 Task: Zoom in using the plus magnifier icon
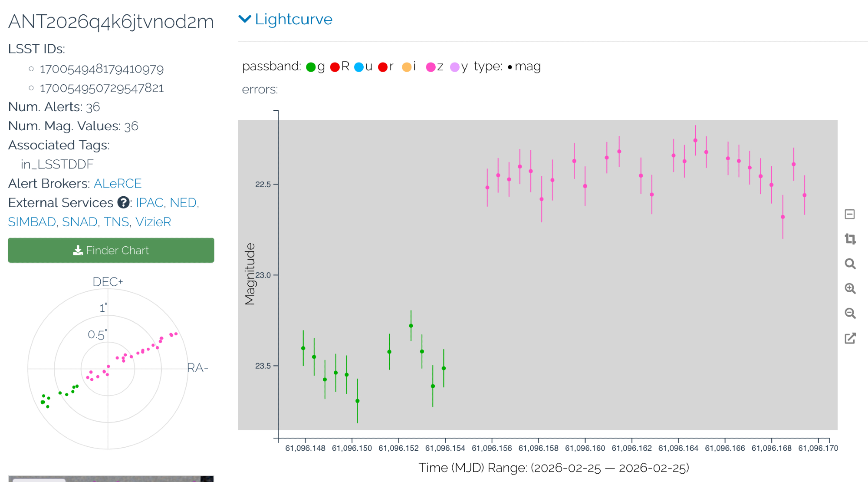[x=850, y=288]
